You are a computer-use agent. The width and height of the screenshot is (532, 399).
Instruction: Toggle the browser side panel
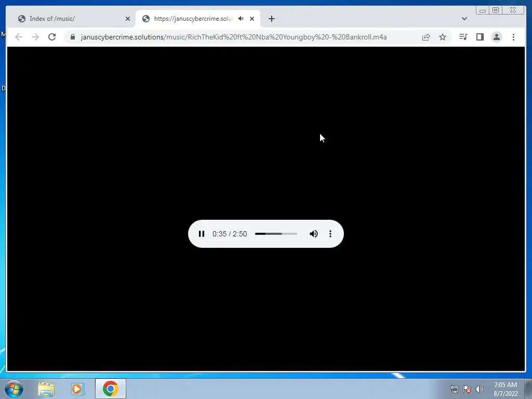[480, 37]
